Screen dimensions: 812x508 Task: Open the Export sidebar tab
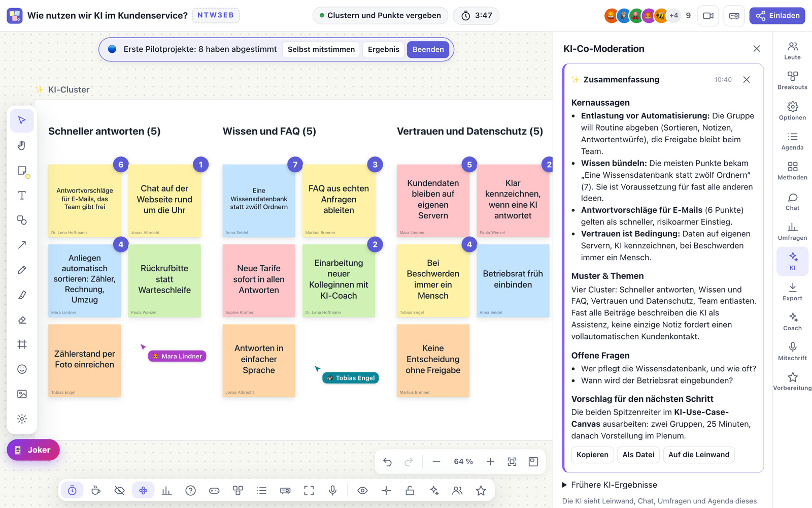pos(792,292)
